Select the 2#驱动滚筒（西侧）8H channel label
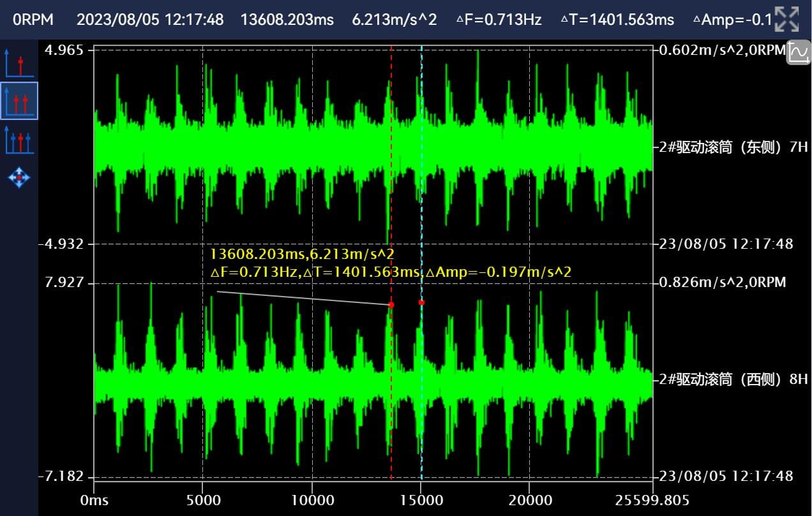Screen dimensions: 812x516 [733, 380]
